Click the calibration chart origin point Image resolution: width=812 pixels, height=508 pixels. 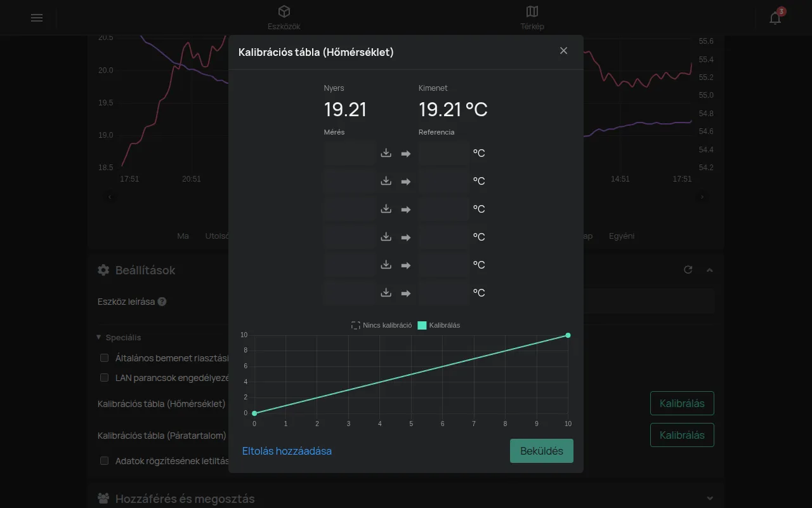(x=254, y=413)
